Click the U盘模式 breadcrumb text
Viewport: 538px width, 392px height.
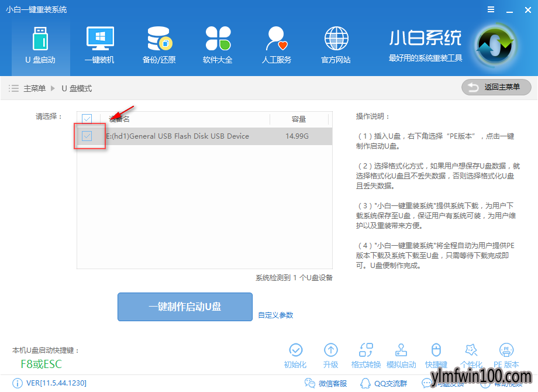77,88
